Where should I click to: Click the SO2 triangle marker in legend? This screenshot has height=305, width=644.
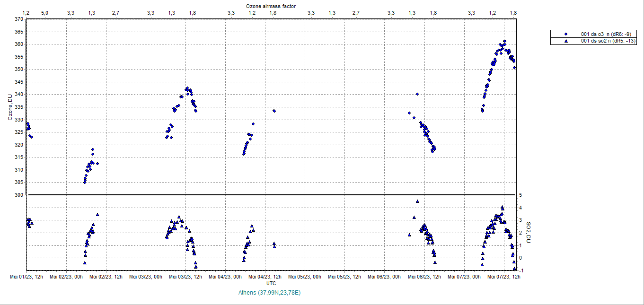pos(565,41)
